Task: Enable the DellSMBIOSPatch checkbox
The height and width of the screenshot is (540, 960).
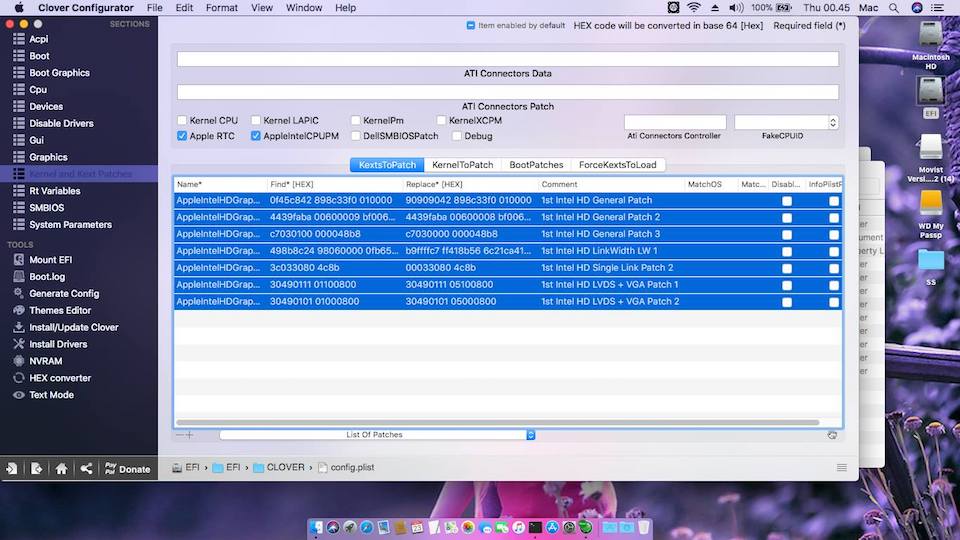Action: click(x=355, y=136)
